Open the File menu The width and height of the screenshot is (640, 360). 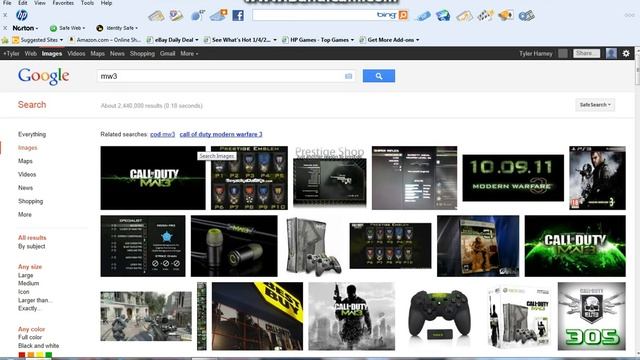click(x=7, y=3)
